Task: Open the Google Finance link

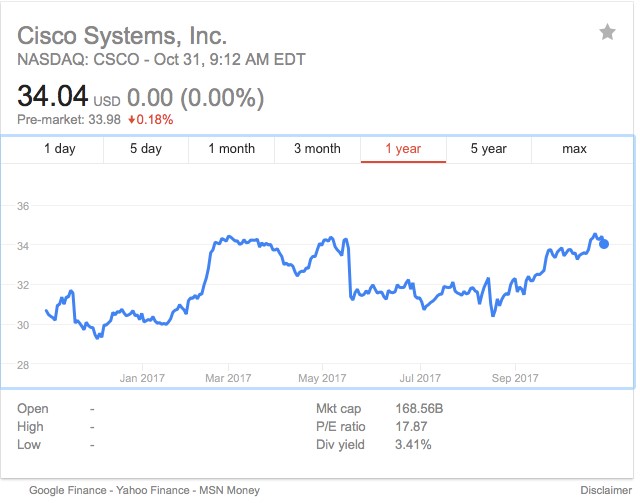Action: (66, 490)
